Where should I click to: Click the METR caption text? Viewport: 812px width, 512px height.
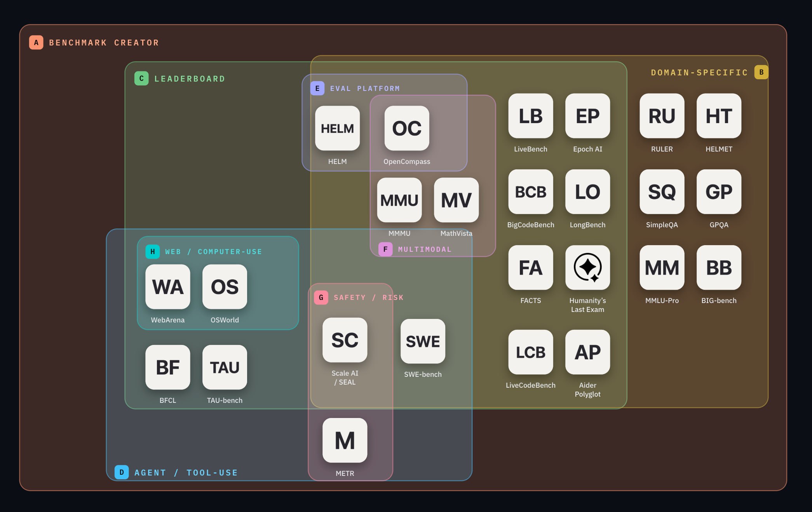click(x=345, y=473)
